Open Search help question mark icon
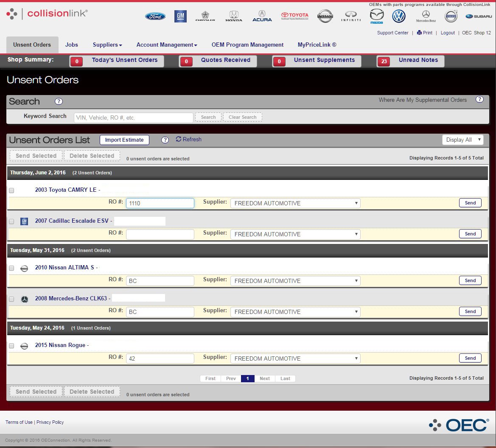The height and width of the screenshot is (448, 496). pos(59,101)
